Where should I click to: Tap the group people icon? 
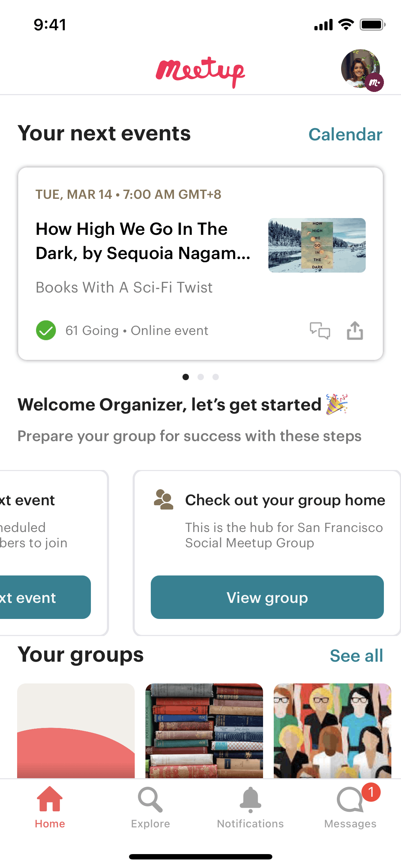coord(163,500)
